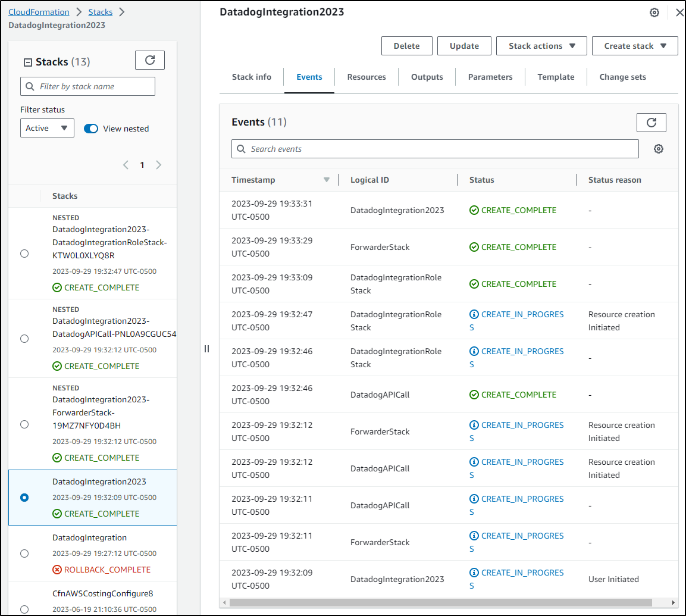Focus the Filter by stack name field

87,87
